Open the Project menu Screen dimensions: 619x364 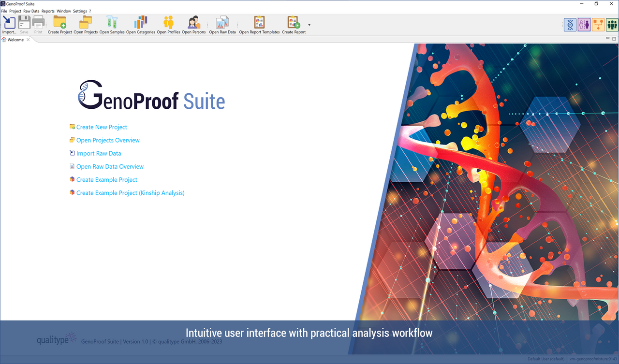coord(15,11)
